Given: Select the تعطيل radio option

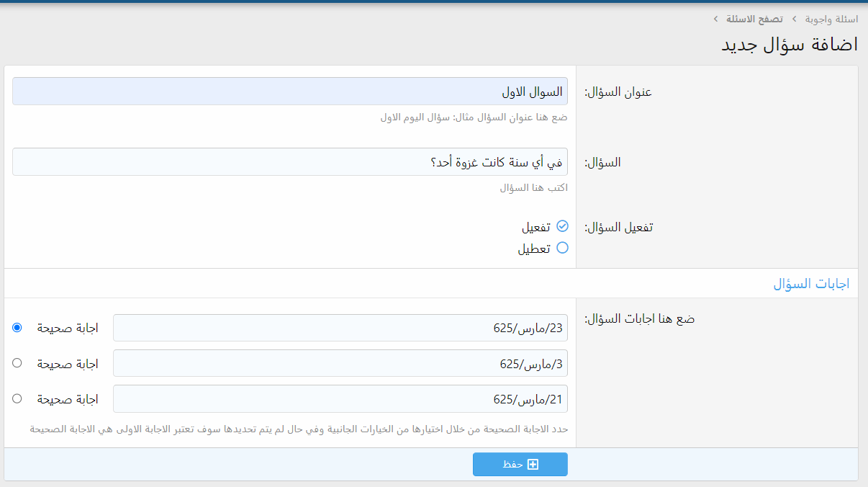Looking at the screenshot, I should pyautogui.click(x=562, y=248).
